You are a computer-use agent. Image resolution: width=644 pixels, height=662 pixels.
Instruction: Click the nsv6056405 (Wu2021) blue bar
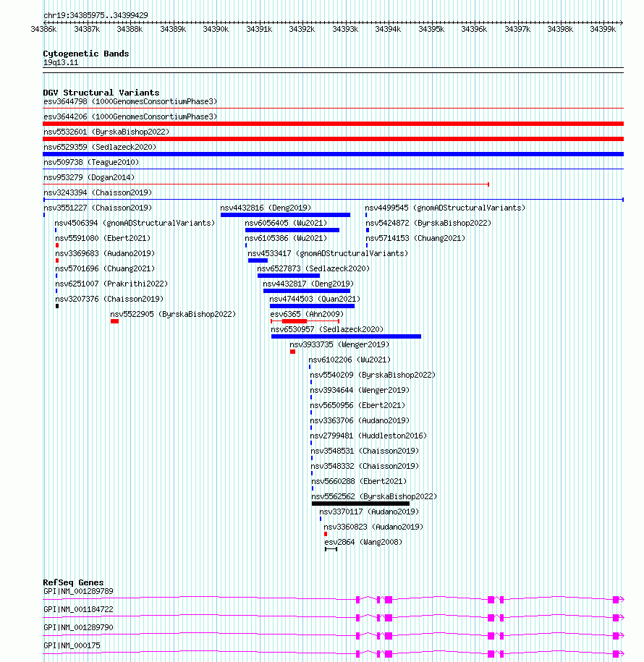(x=292, y=230)
